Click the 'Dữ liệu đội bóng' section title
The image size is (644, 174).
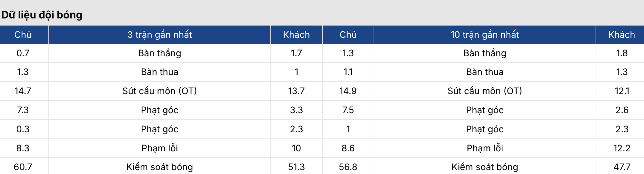coord(42,15)
